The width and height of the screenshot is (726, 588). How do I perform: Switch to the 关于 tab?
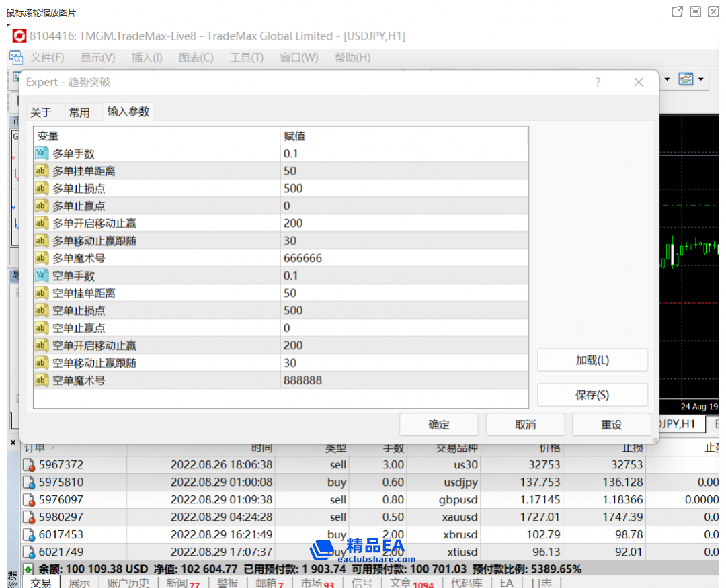(41, 112)
